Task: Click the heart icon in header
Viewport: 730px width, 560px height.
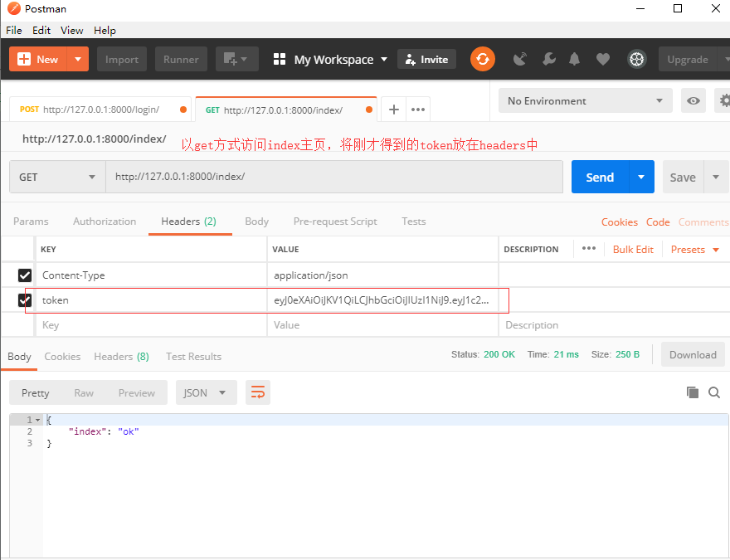Action: click(x=603, y=59)
